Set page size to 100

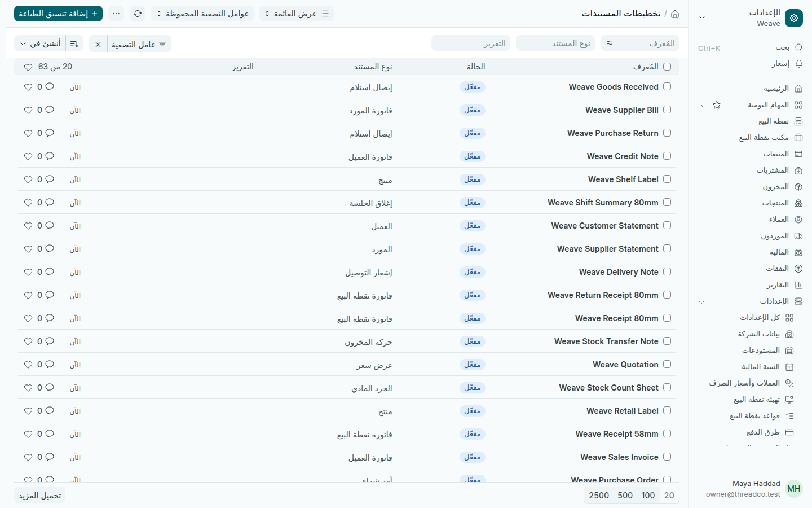[x=648, y=496]
